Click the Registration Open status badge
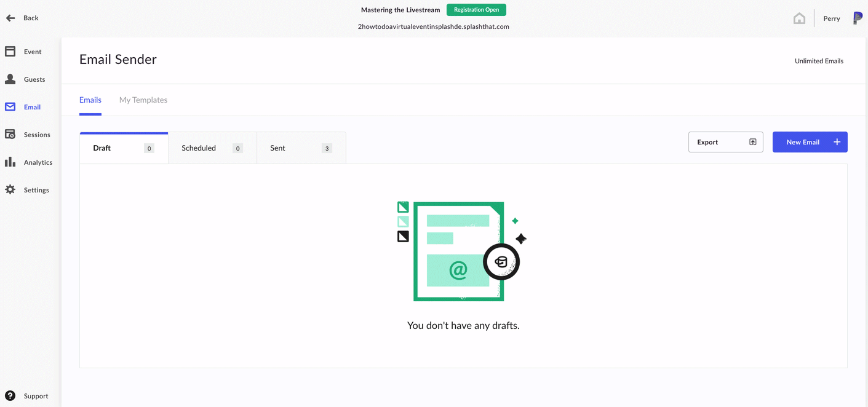 tap(477, 10)
